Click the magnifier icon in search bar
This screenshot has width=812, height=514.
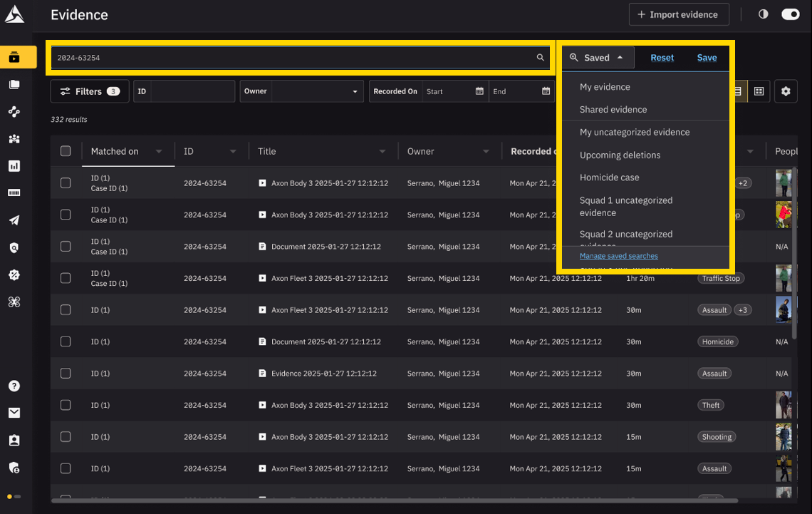pyautogui.click(x=540, y=58)
